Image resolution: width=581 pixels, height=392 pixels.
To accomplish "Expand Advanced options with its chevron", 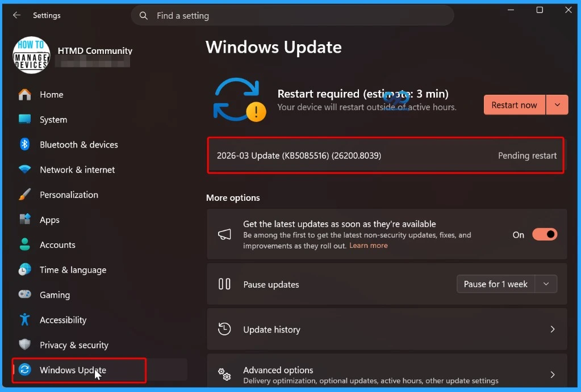I will pos(551,374).
